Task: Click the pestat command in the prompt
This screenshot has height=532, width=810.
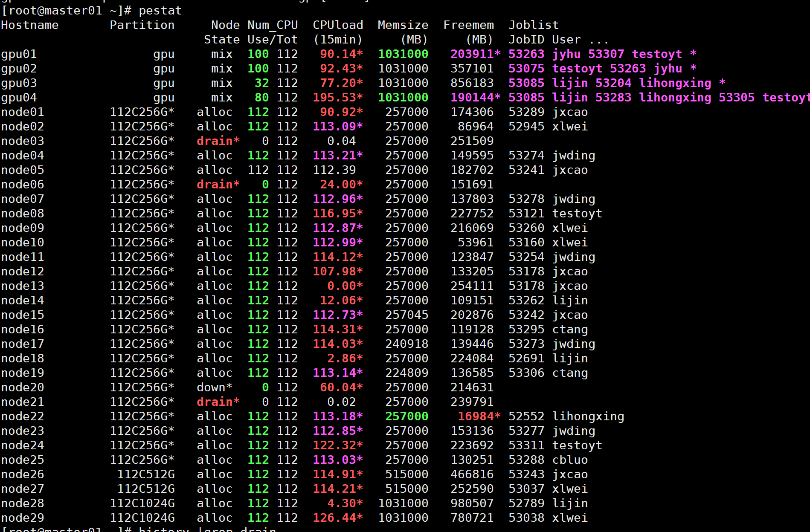Action: pos(160,11)
